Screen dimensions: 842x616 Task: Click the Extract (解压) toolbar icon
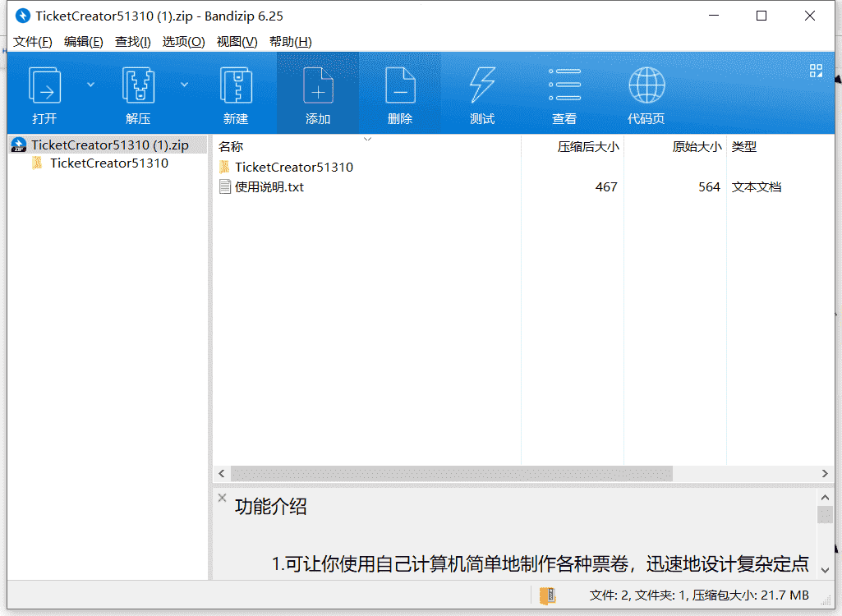tap(138, 85)
